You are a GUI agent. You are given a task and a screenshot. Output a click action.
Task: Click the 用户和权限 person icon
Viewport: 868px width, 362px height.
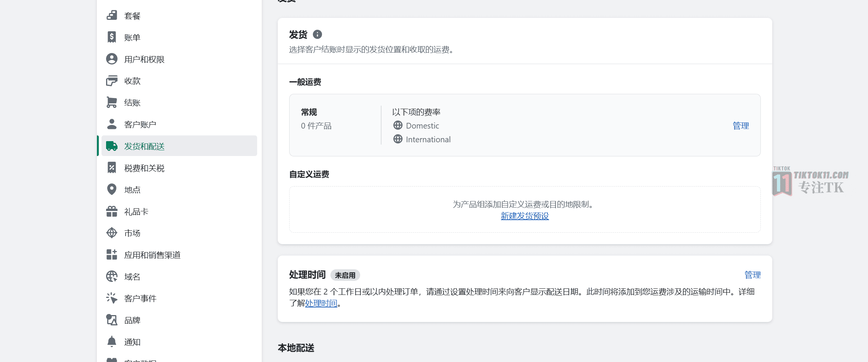[x=112, y=59]
